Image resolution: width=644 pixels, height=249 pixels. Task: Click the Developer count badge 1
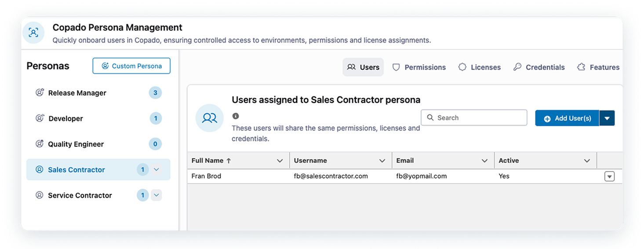(156, 118)
